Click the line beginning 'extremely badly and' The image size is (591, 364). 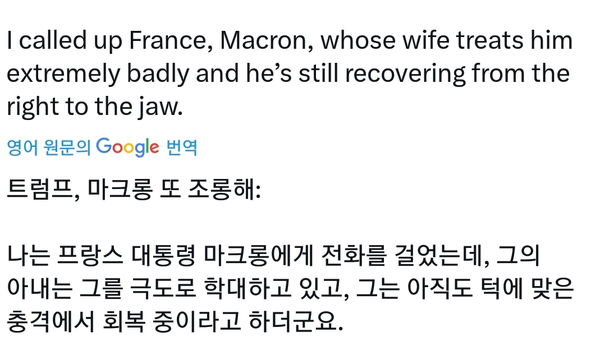point(287,74)
